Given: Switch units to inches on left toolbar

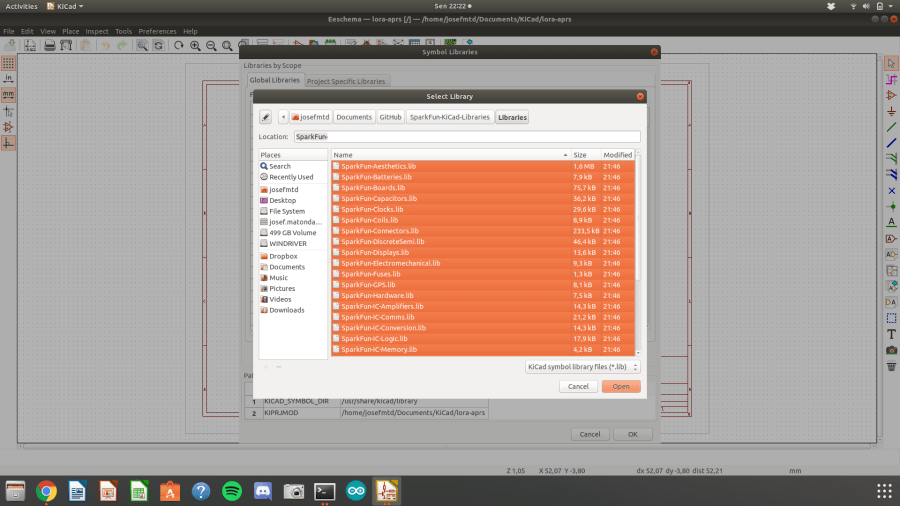Looking at the screenshot, I should 8,79.
